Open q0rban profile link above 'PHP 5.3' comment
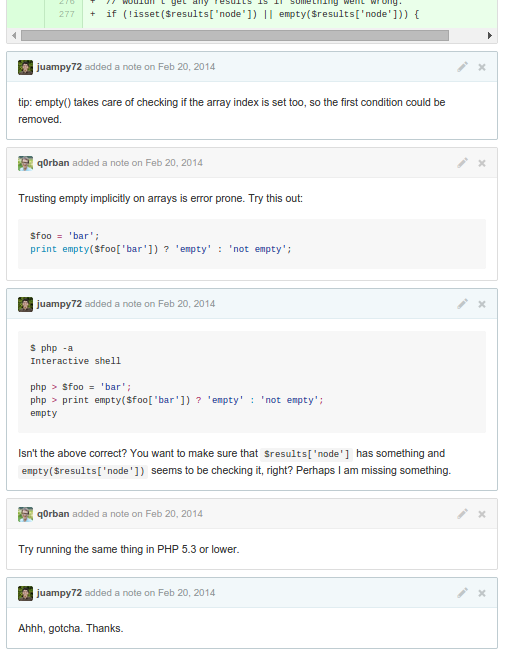Viewport: 507px width, 652px height. point(53,514)
